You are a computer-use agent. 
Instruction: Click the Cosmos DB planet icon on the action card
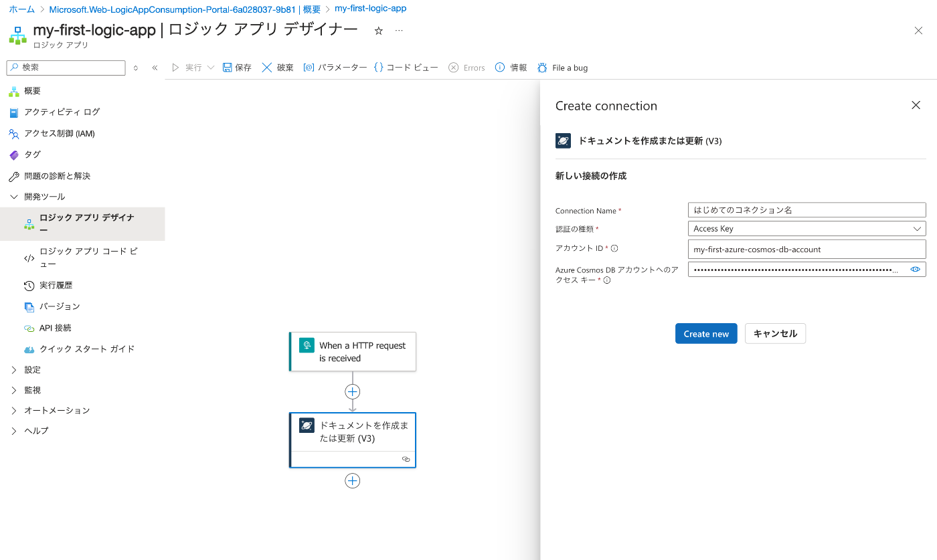click(307, 425)
